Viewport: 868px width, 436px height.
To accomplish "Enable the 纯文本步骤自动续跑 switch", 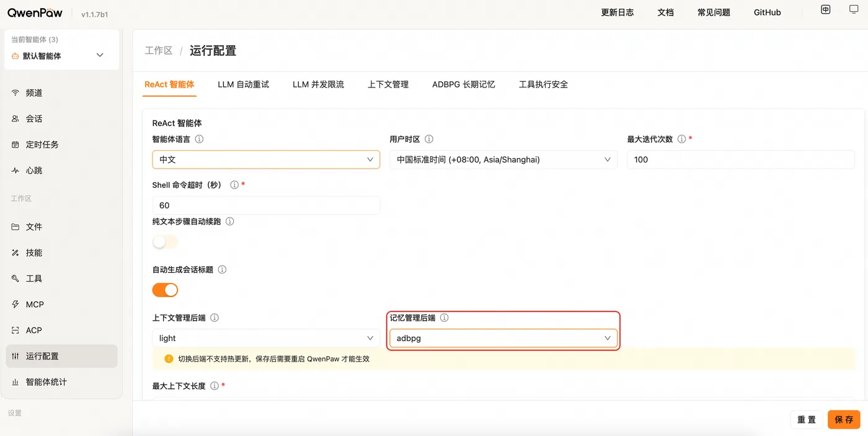I will 165,242.
